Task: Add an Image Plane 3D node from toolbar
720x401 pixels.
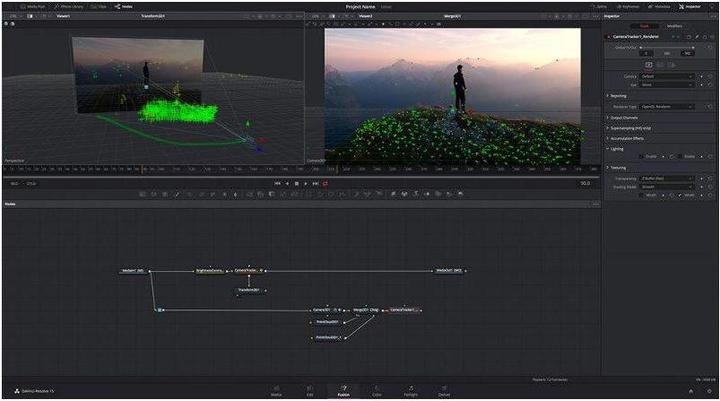Action: click(393, 194)
